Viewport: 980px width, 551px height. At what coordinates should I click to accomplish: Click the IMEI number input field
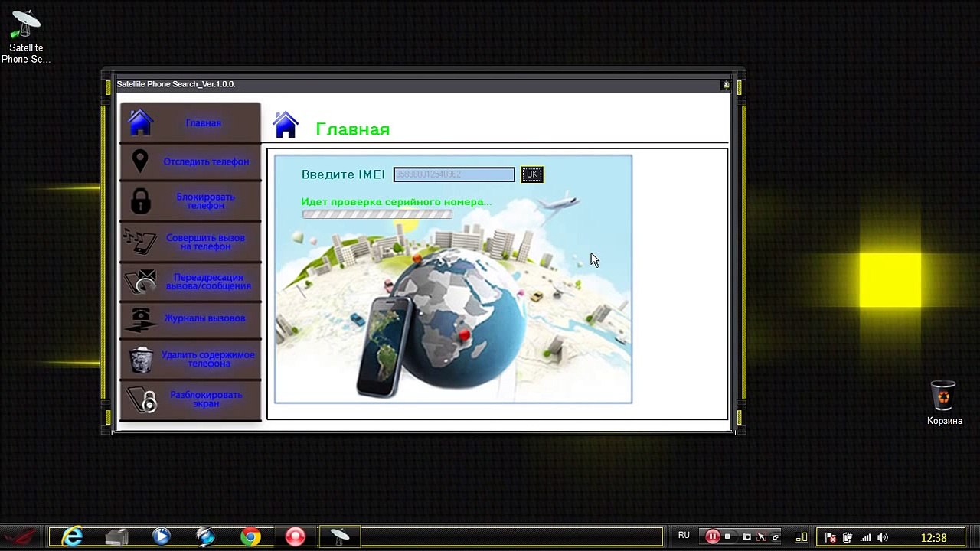coord(454,174)
